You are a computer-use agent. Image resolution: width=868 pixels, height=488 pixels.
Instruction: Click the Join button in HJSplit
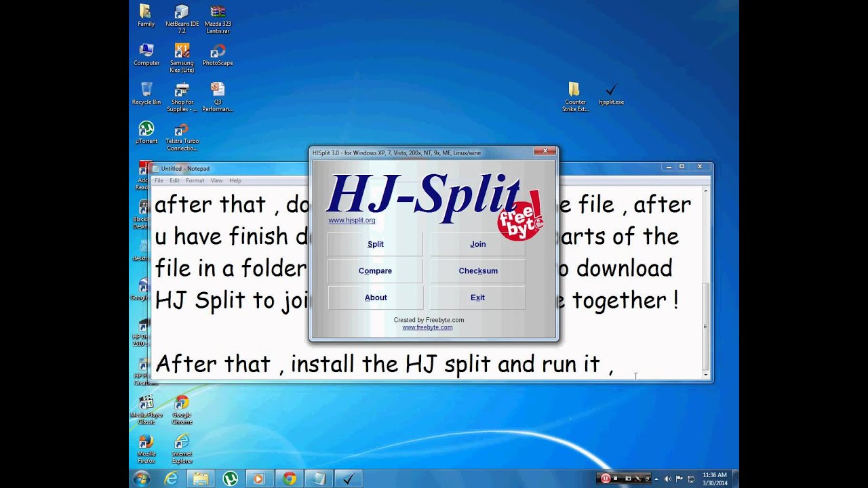pos(478,244)
